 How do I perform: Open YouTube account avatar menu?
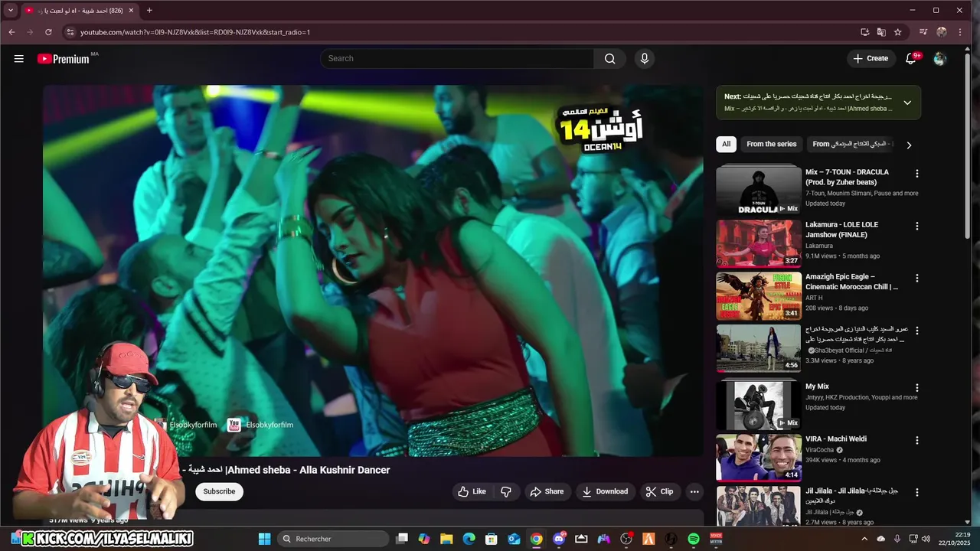940,58
